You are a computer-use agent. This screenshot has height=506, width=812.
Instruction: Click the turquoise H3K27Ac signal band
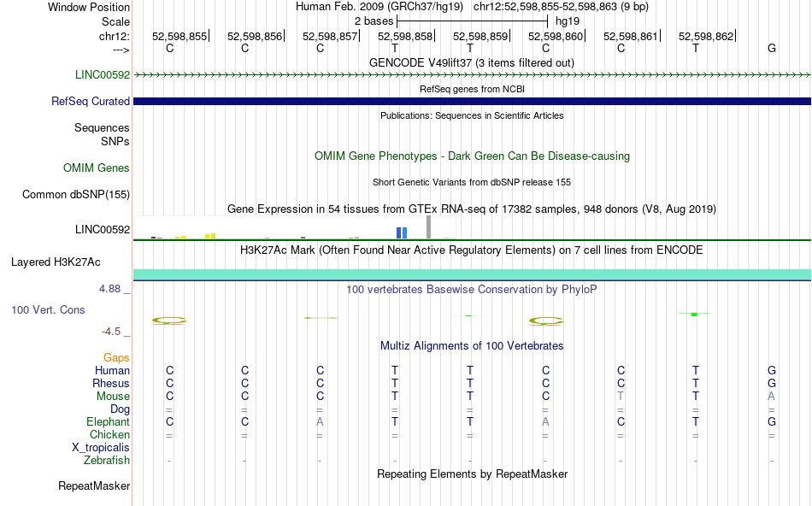pos(472,274)
